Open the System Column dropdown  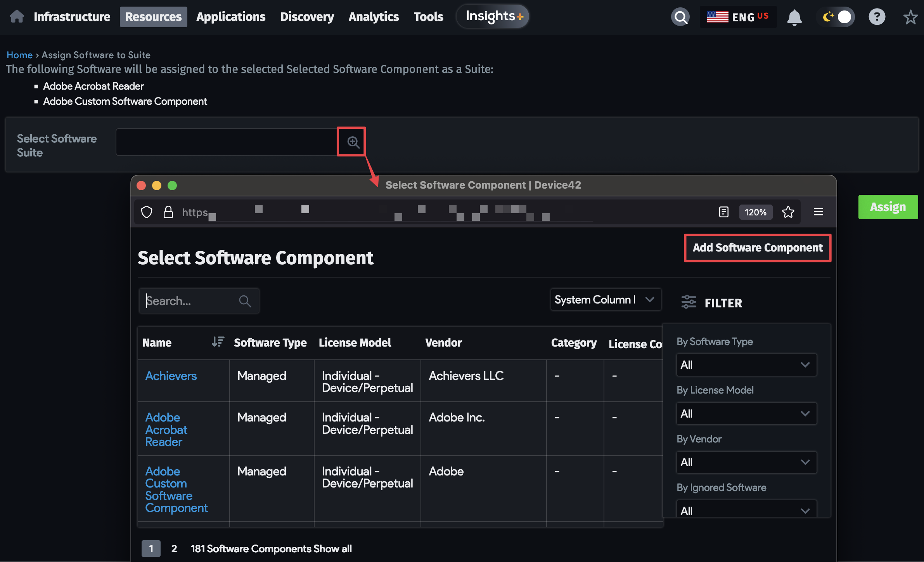pyautogui.click(x=605, y=299)
